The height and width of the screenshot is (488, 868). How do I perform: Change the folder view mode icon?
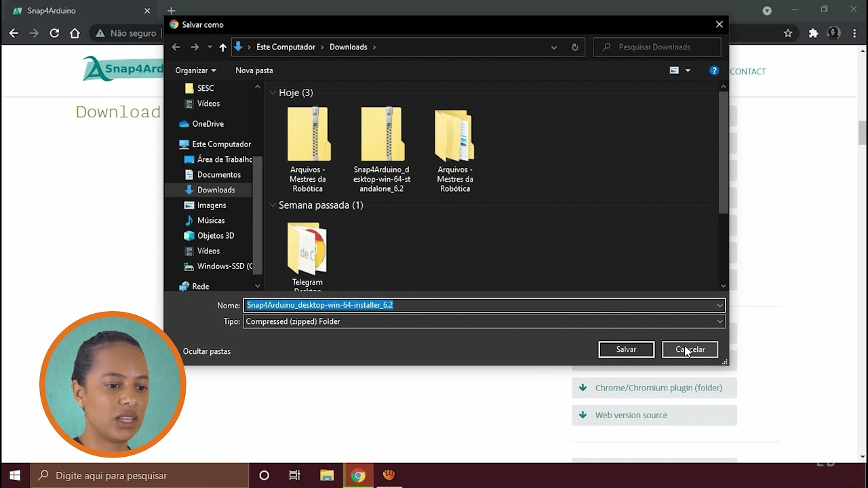click(x=674, y=70)
